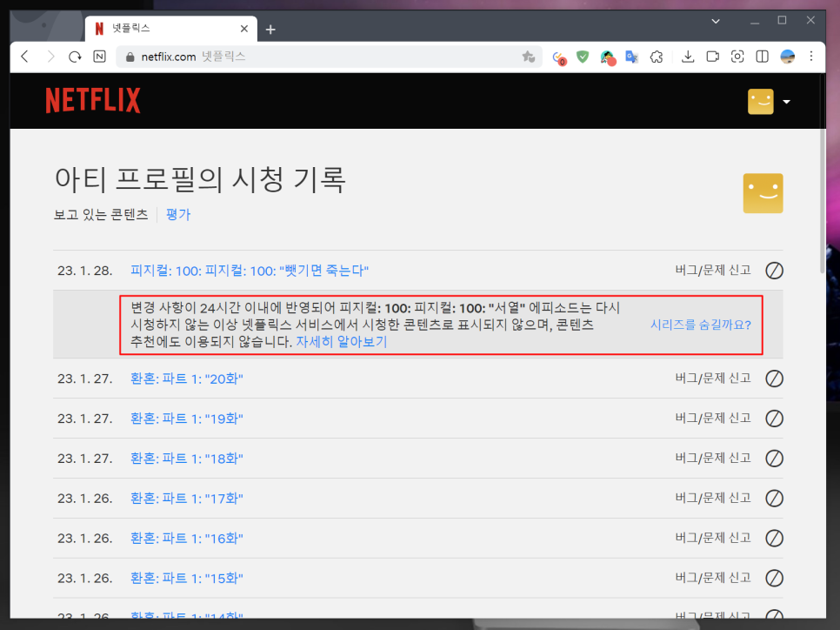Viewport: 840px width, 630px height.
Task: Click 버그/문제 신고 for 피지컬: 100 row
Action: click(713, 270)
